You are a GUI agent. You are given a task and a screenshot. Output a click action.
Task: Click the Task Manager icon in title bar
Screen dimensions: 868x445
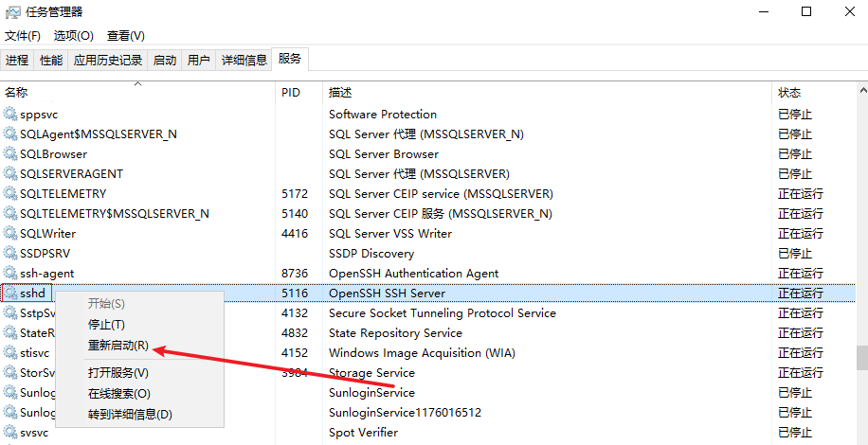coord(13,12)
